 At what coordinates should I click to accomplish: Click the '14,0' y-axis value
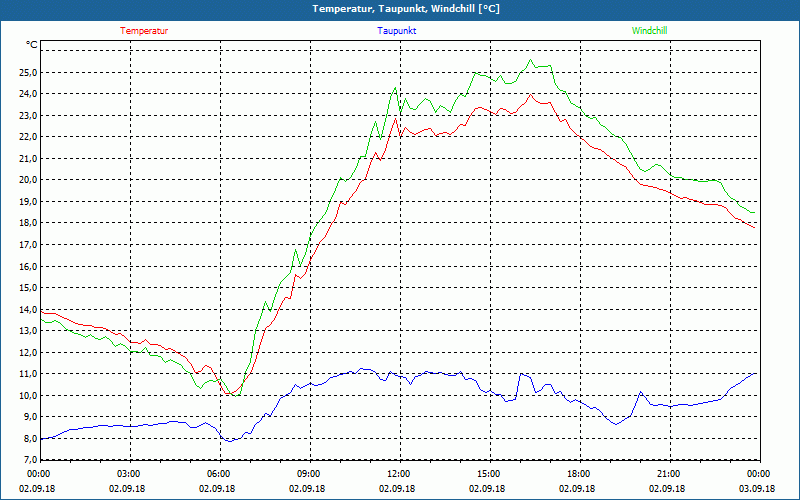point(29,310)
